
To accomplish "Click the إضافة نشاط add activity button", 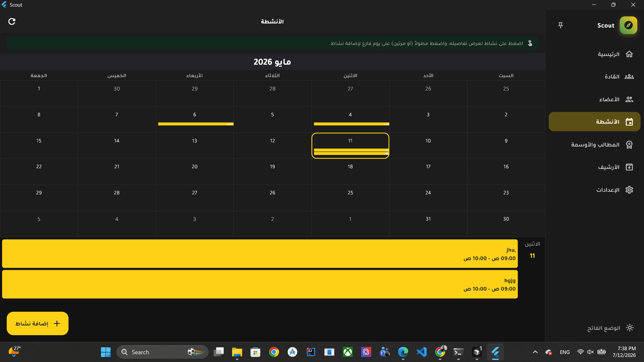I will pyautogui.click(x=38, y=323).
